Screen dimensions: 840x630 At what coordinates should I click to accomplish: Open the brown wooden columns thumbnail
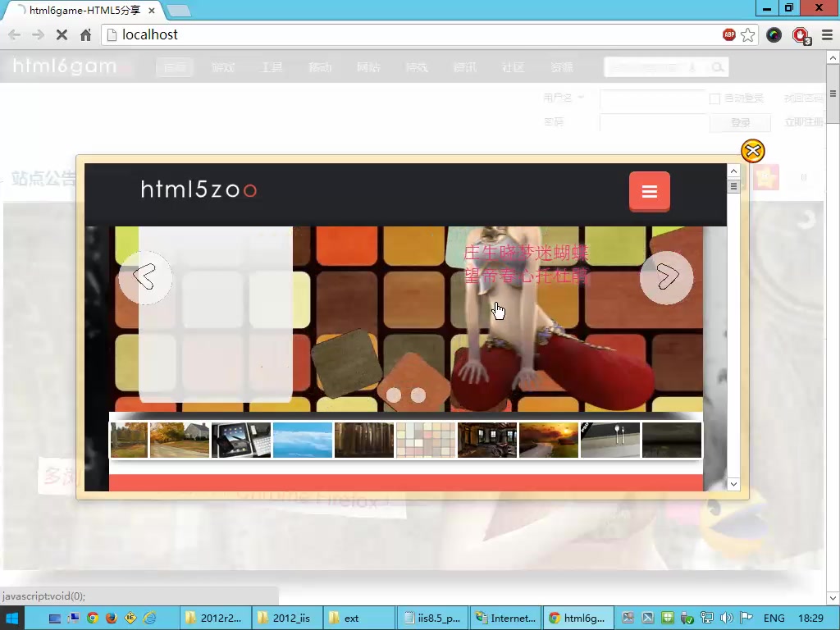point(364,440)
